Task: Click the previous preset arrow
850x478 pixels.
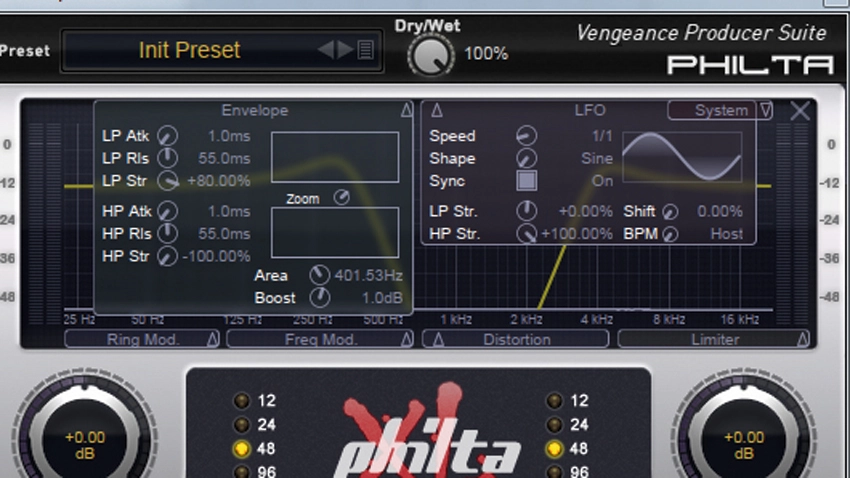Action: pos(326,50)
